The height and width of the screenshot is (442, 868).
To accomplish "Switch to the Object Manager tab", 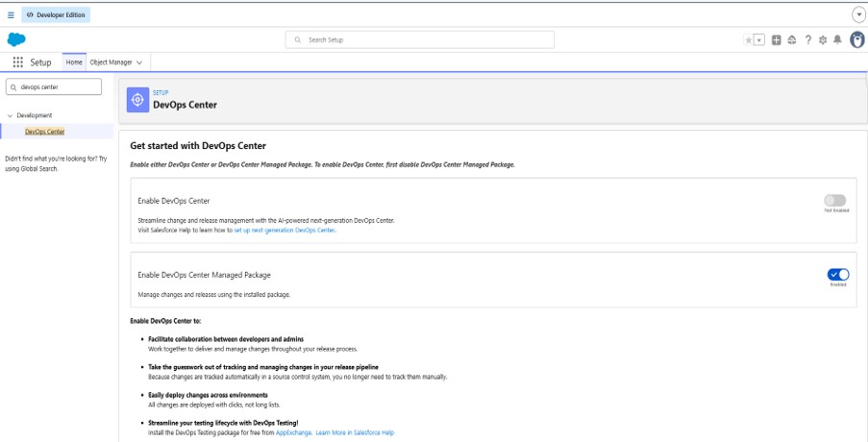I will coord(111,62).
